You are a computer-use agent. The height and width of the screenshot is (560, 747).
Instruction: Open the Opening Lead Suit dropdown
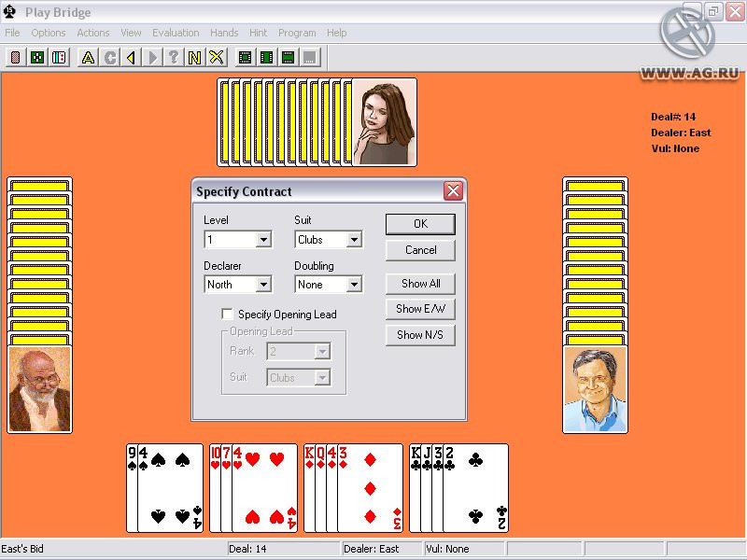[x=322, y=378]
